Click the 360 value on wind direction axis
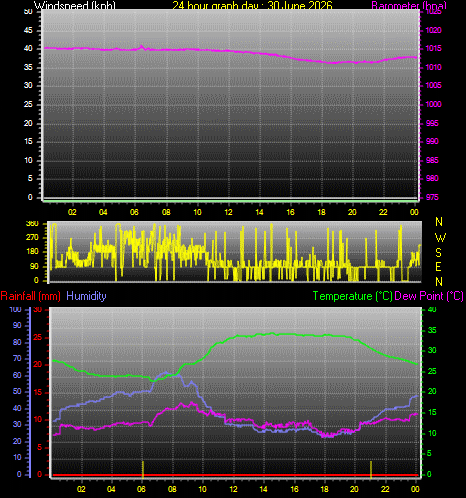Viewport: 466px width, 498px height. click(32, 224)
